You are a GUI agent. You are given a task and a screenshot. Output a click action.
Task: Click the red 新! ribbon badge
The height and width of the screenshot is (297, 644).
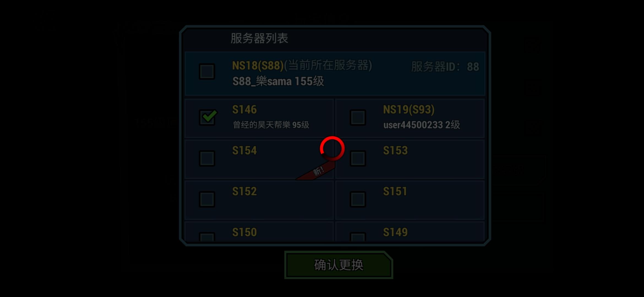click(316, 171)
